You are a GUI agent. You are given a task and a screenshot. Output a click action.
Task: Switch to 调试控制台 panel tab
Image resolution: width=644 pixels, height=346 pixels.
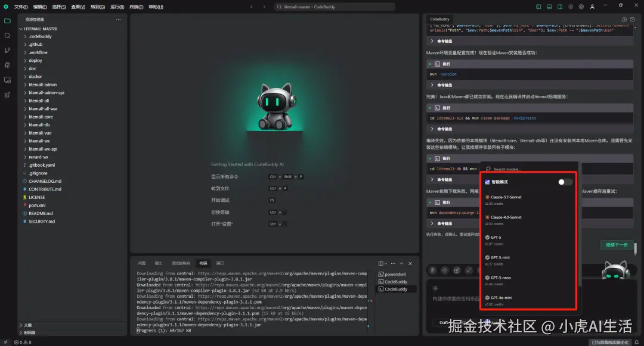click(x=181, y=264)
